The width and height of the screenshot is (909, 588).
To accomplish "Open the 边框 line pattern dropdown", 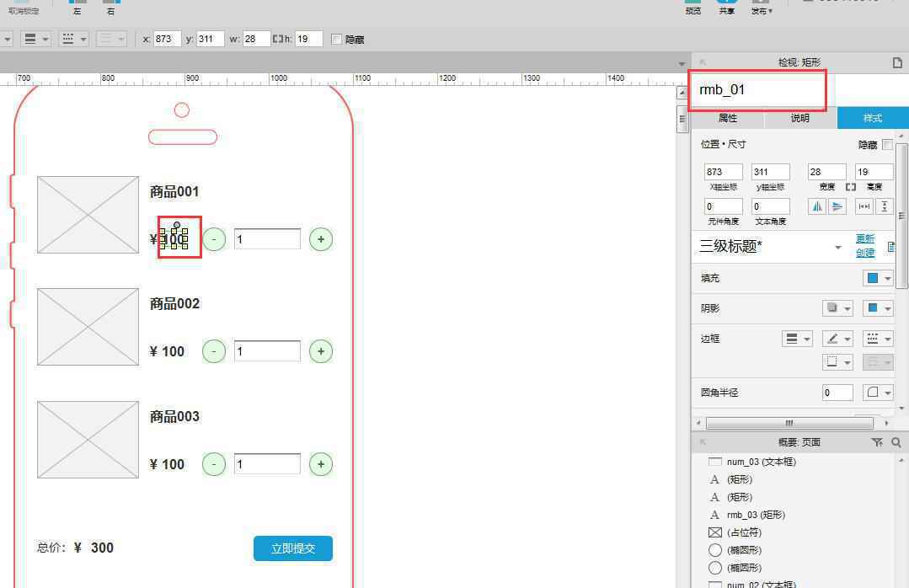I will (878, 339).
